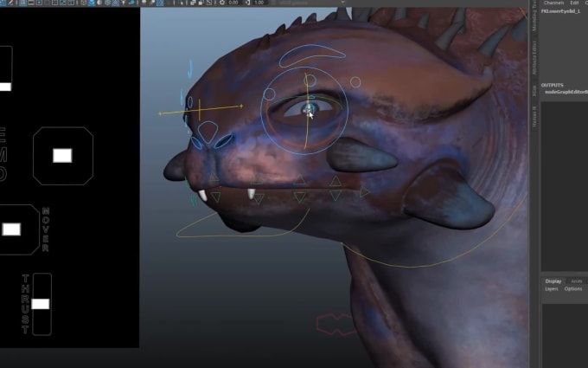Image resolution: width=588 pixels, height=368 pixels.
Task: Select the first upper lip triangle control
Action: point(214,178)
